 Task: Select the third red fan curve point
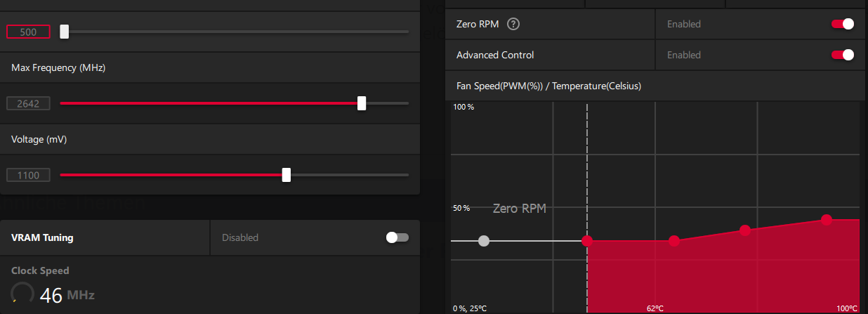745,230
